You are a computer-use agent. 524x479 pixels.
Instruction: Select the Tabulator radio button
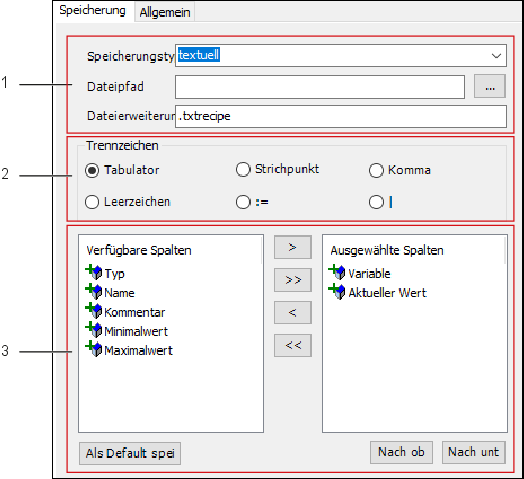[92, 170]
